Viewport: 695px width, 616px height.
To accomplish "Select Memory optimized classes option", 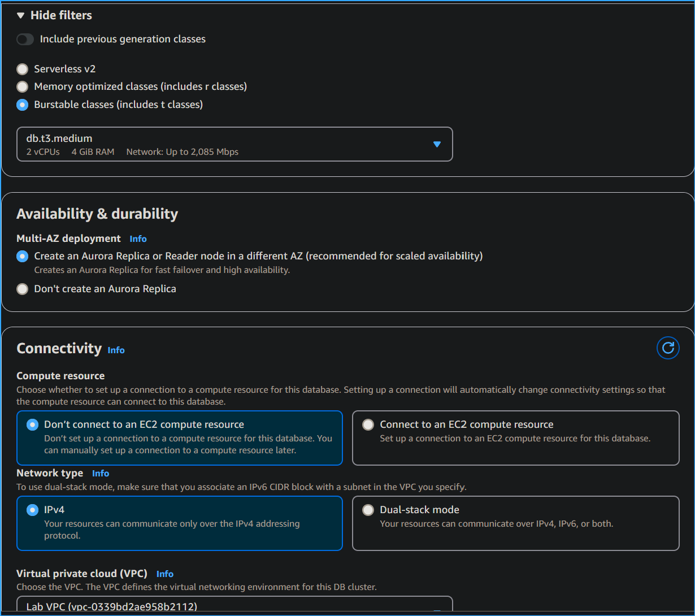I will 21,86.
